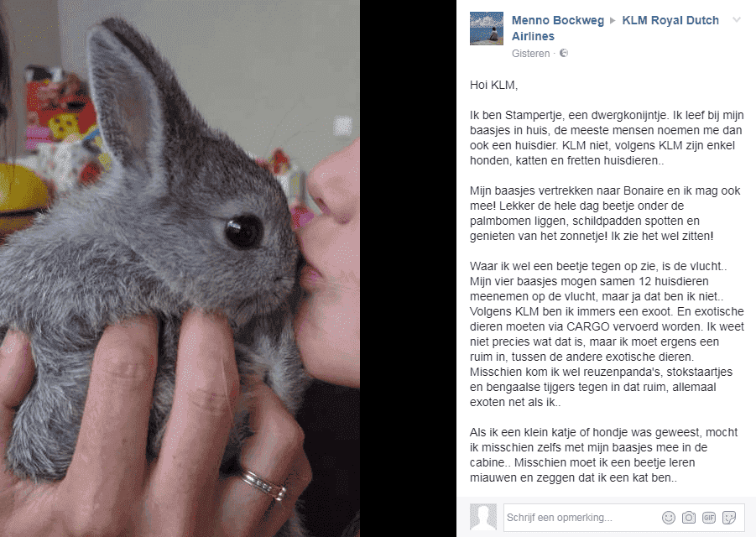Image resolution: width=756 pixels, height=537 pixels.
Task: Focus the Schrijf een opmerking field
Action: coord(581,518)
